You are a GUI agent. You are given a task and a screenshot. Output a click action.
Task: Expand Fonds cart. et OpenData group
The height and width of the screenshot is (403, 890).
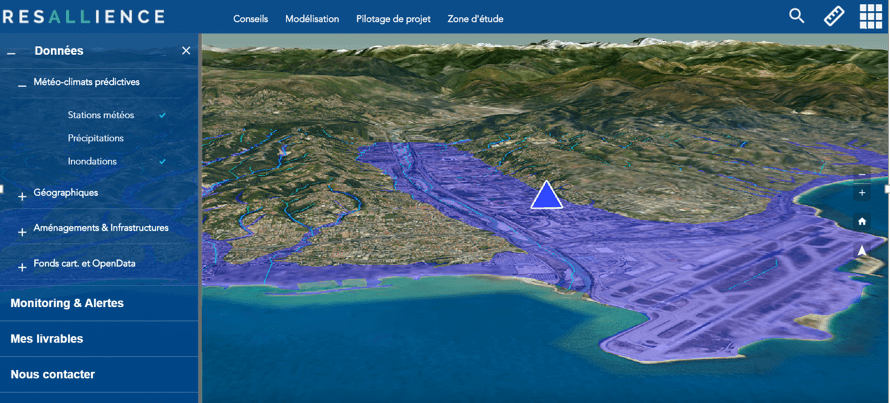tap(22, 267)
